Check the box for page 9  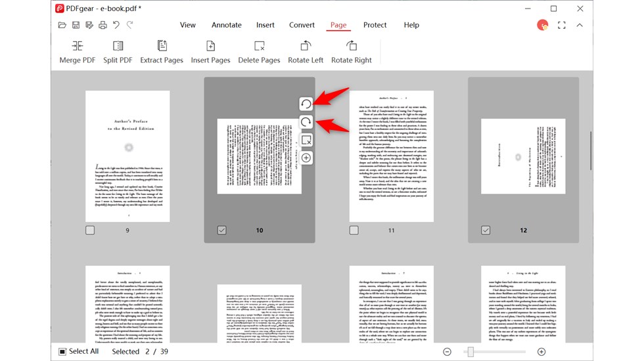(x=90, y=230)
